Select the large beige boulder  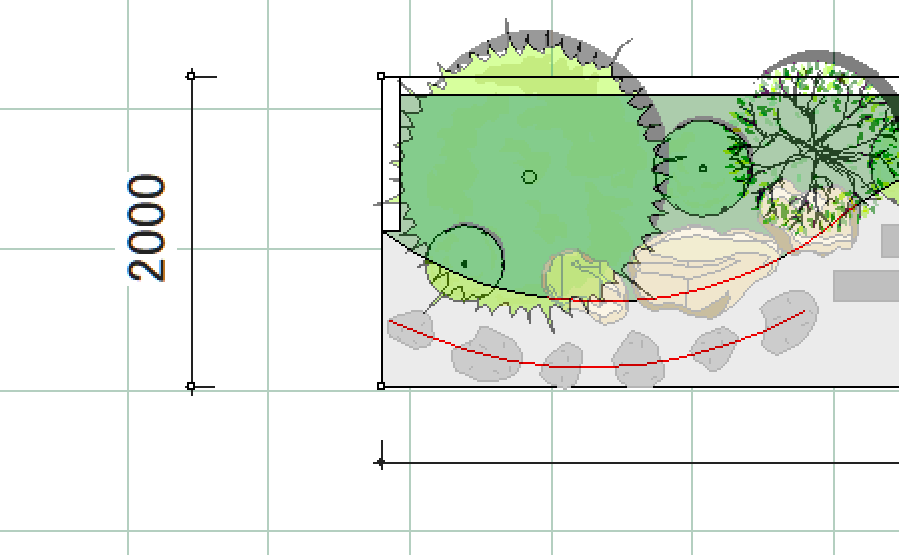(x=700, y=265)
